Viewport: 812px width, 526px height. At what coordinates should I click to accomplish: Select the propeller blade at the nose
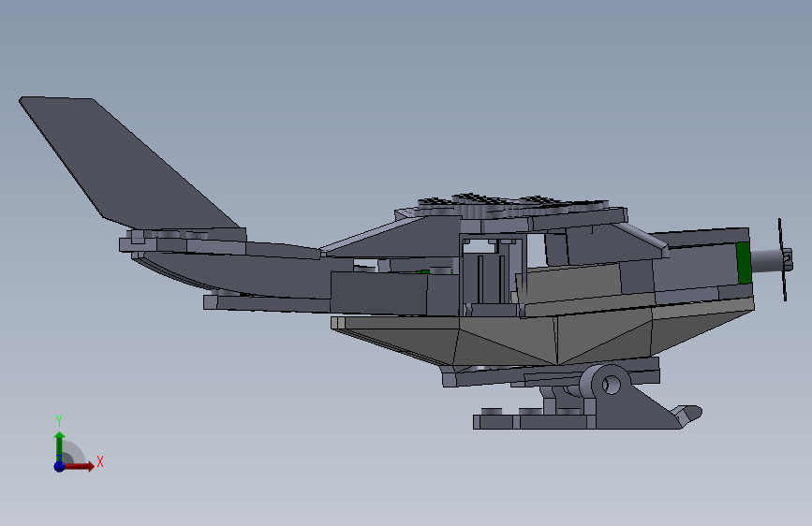(x=782, y=260)
